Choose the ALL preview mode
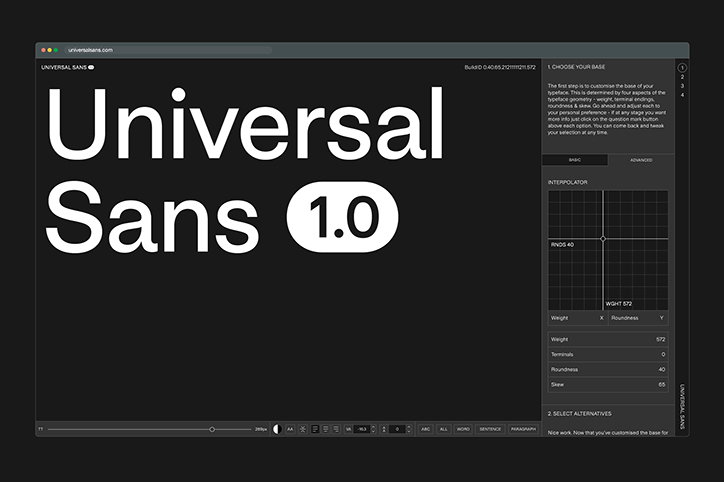Screen dimensions: 724x482 click(443, 429)
